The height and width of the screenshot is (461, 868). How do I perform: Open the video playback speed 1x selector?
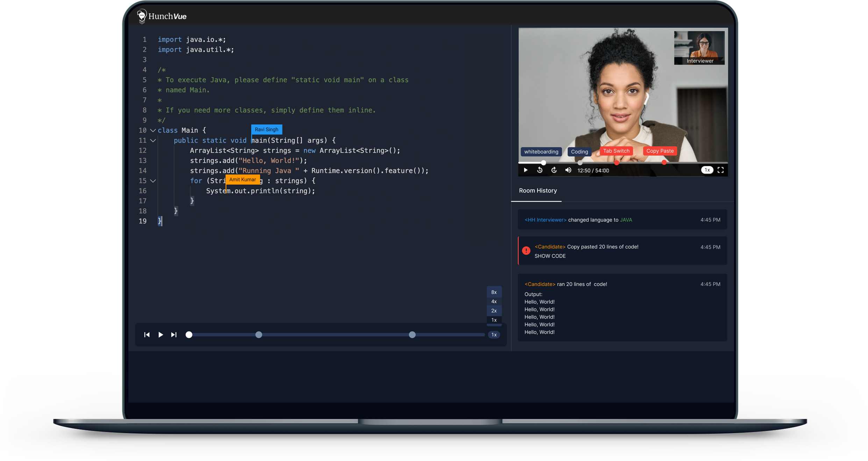707,170
